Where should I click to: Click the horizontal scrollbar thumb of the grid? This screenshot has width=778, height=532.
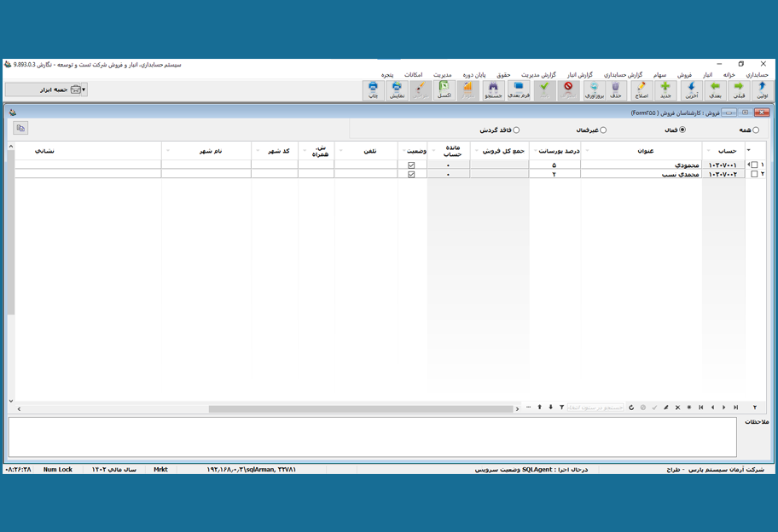[x=361, y=409]
